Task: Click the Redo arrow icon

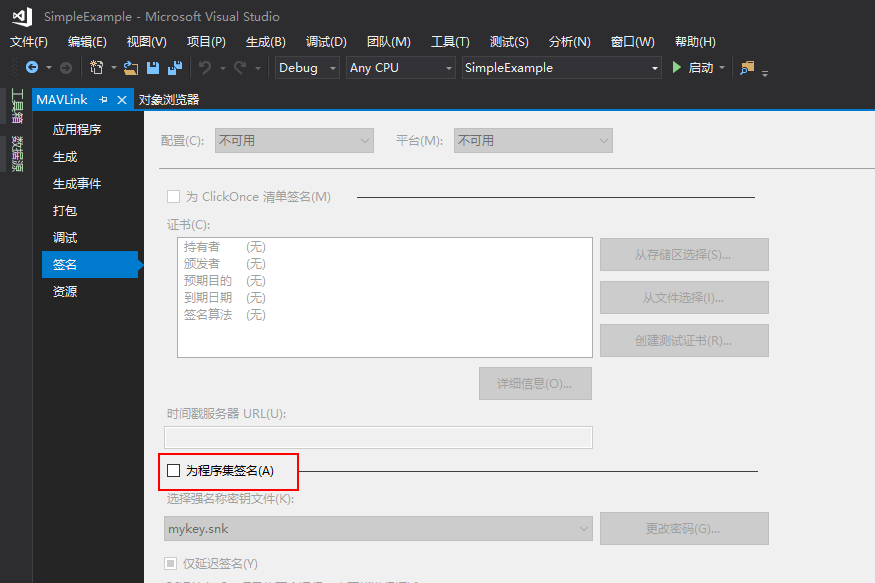Action: coord(241,68)
